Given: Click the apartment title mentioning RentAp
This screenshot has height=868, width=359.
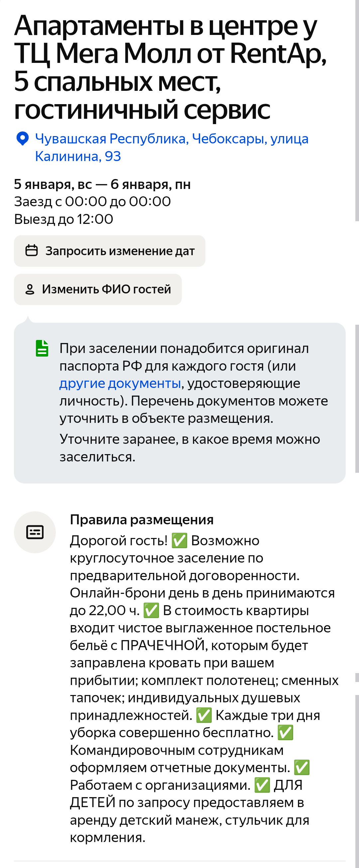Looking at the screenshot, I should point(170,68).
